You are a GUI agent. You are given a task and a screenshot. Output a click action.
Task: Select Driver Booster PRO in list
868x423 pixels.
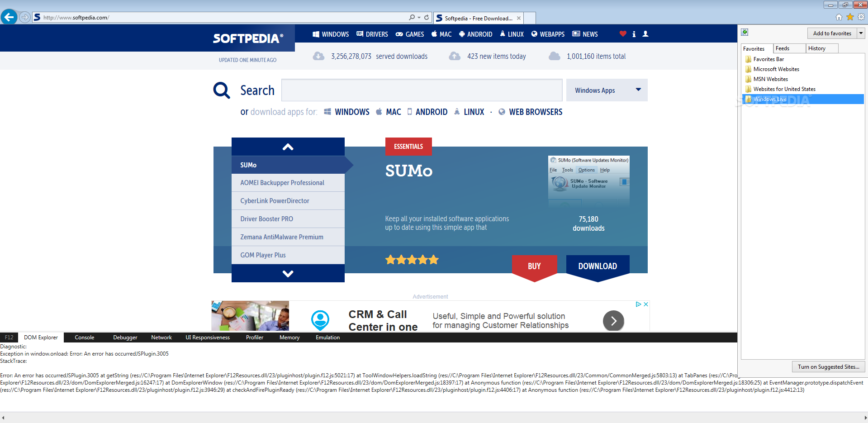point(288,219)
